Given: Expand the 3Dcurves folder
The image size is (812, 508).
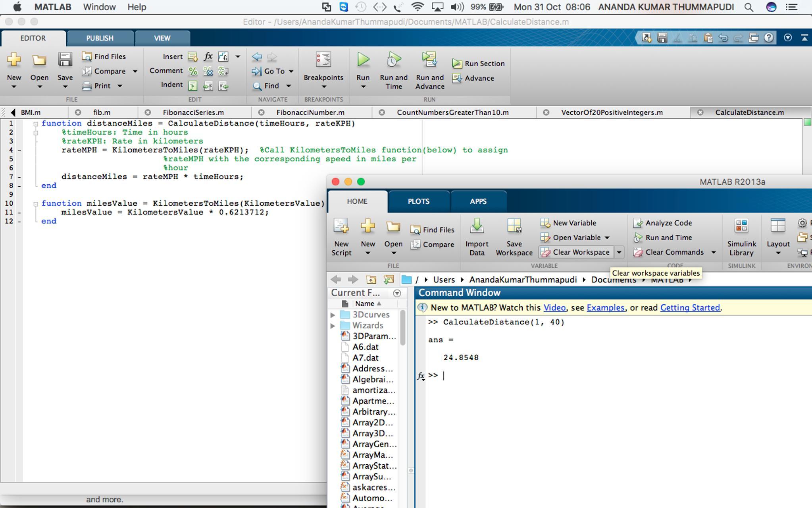Looking at the screenshot, I should 333,315.
